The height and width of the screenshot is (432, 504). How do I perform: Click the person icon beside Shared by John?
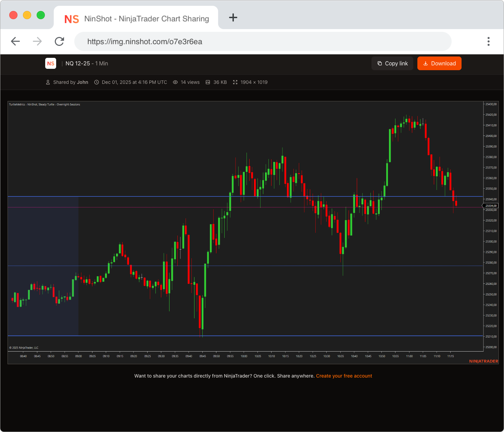click(x=48, y=82)
